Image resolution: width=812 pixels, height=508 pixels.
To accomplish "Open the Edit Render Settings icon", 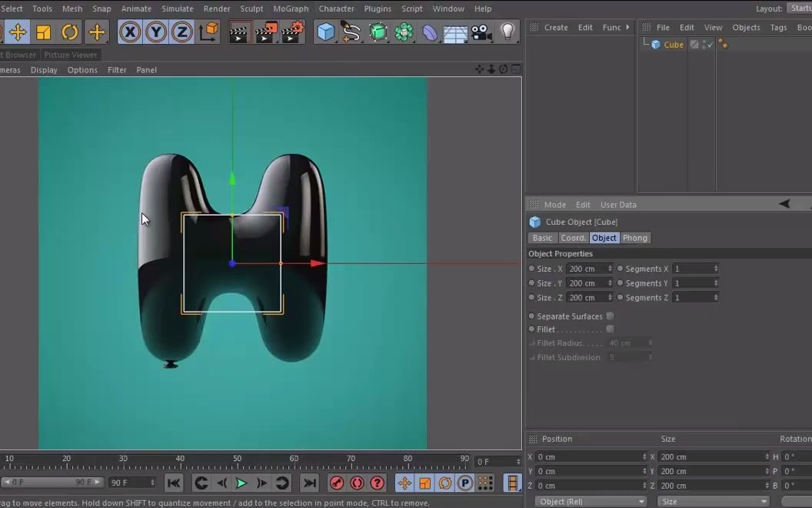I will tap(292, 32).
